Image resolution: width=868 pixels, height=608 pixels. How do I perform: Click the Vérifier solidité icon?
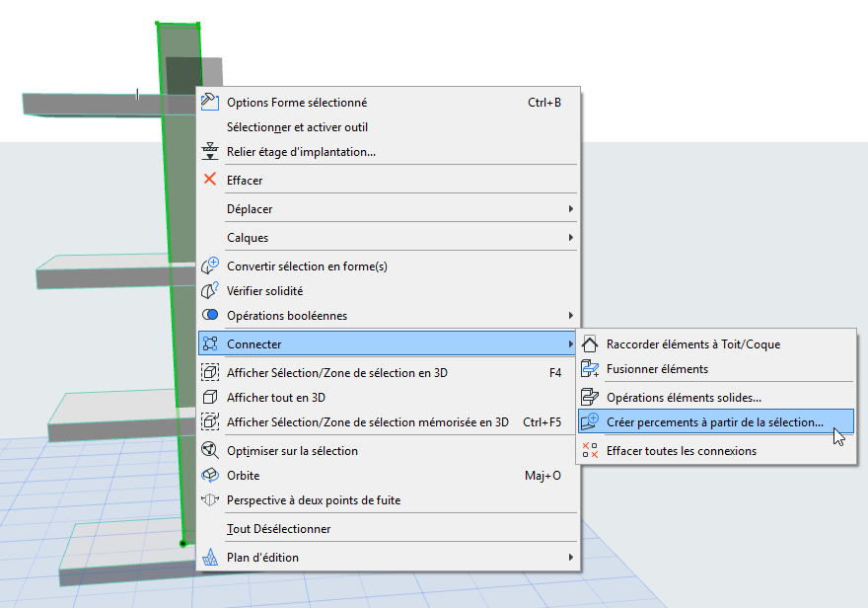[210, 290]
